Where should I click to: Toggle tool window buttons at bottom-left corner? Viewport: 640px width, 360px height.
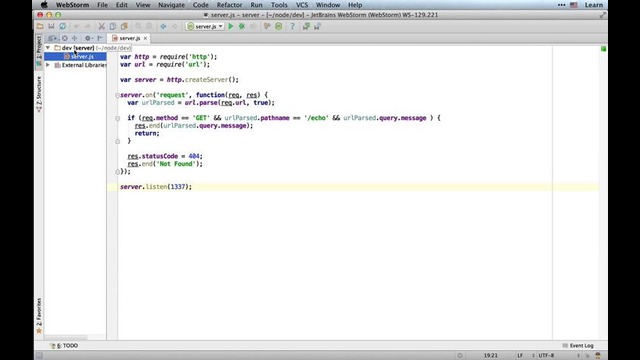point(39,356)
